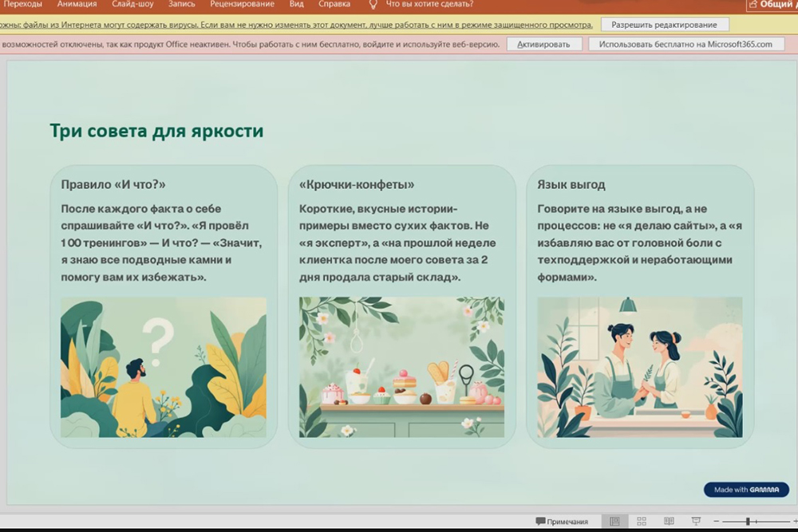Click the Made with Gamma badge
This screenshot has width=798, height=532.
coord(746,490)
